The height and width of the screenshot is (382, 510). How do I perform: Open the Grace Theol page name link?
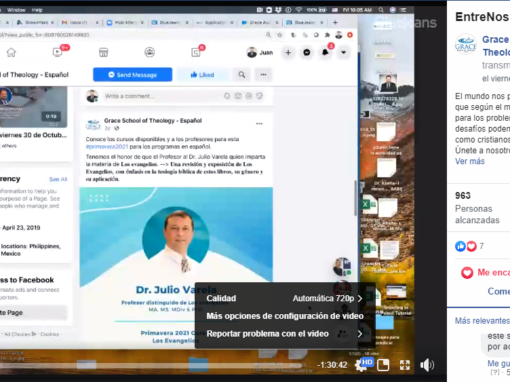pyautogui.click(x=496, y=46)
